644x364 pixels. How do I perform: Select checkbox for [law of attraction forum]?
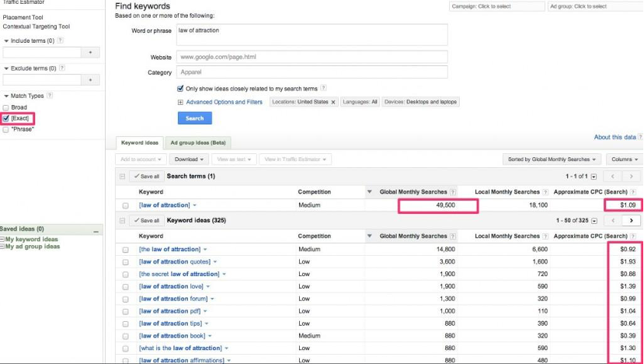tap(125, 299)
